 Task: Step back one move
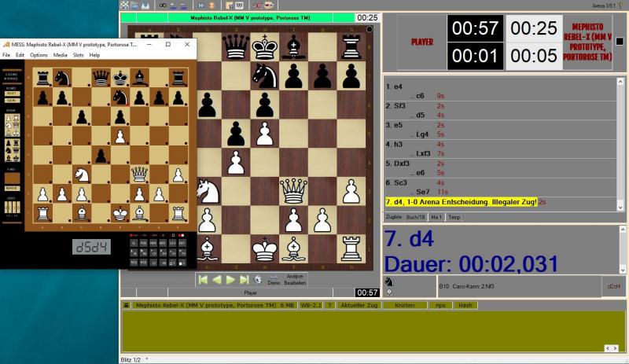pyautogui.click(x=217, y=279)
